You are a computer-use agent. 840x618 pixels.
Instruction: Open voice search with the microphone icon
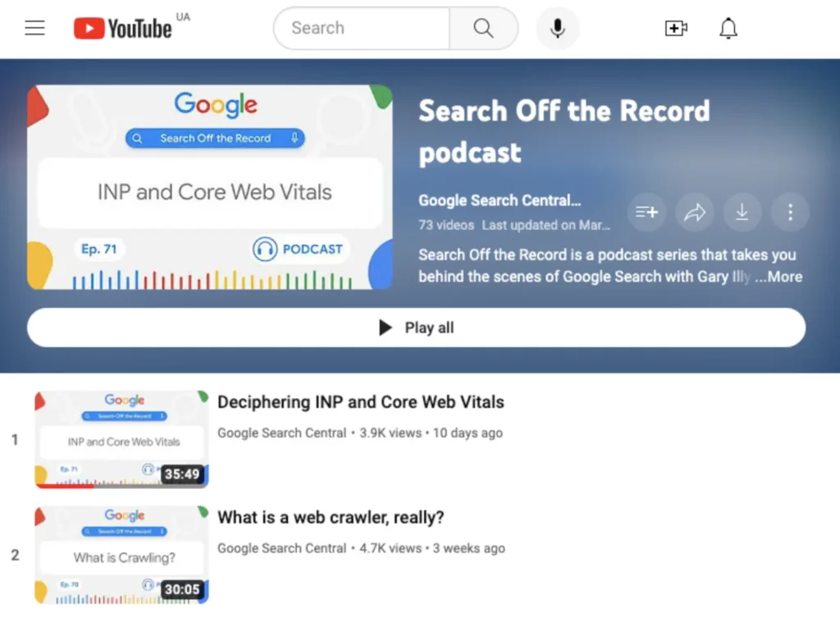coord(558,27)
